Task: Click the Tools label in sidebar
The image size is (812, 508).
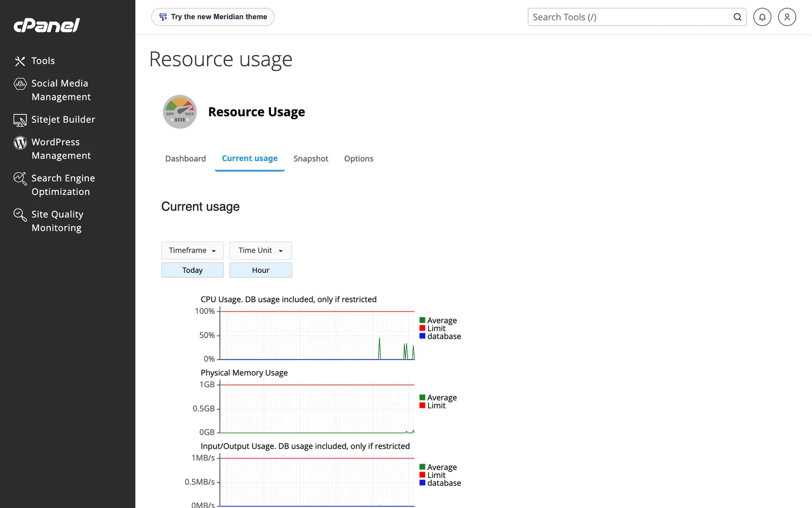Action: (x=43, y=61)
